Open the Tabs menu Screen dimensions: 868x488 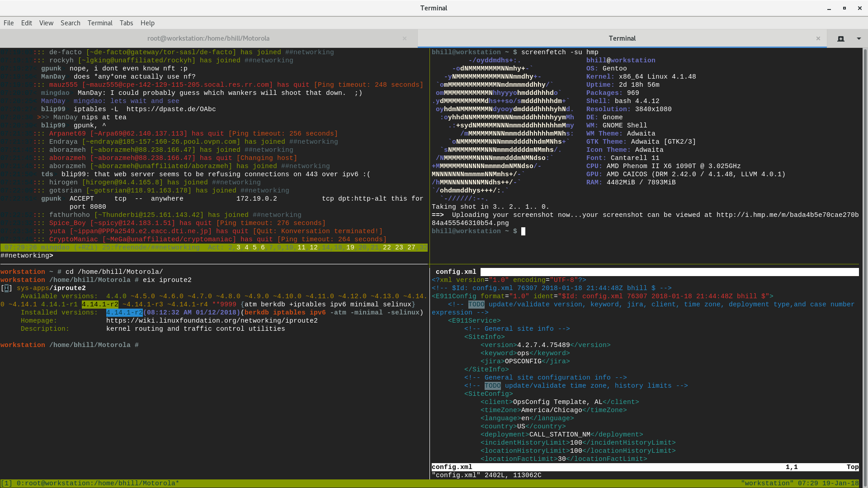pyautogui.click(x=126, y=23)
